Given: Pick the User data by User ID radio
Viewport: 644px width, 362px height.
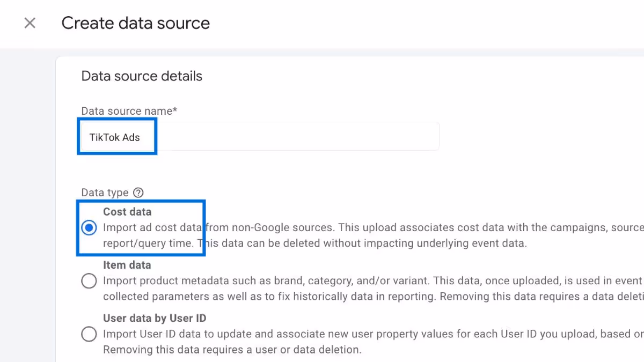Looking at the screenshot, I should [x=89, y=335].
